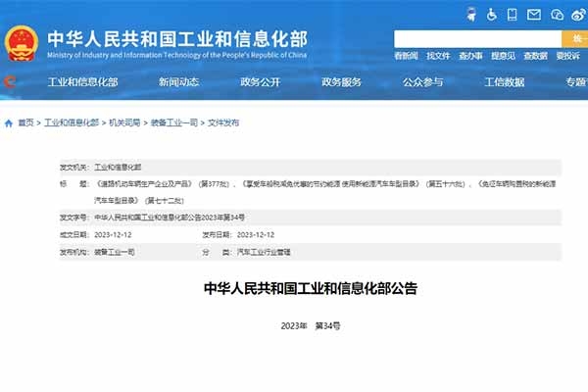Click 工业和信息化部 breadcrumb link
588x392 pixels.
click(x=72, y=122)
